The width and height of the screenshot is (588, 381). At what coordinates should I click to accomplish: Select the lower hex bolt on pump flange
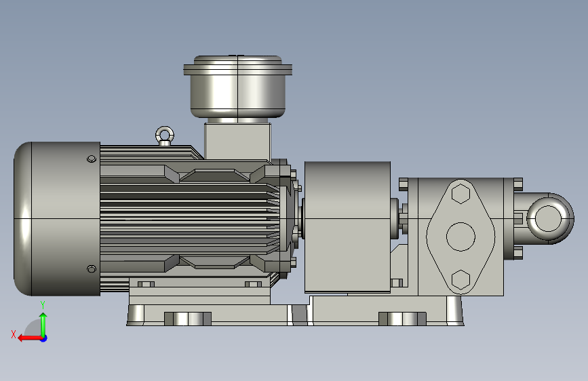(x=461, y=279)
